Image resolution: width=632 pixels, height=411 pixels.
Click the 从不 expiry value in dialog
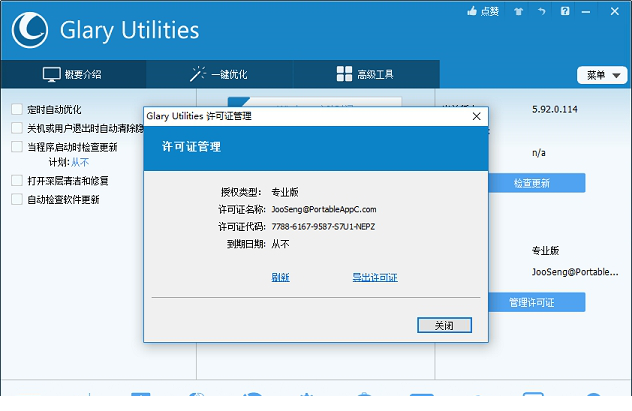tap(281, 244)
